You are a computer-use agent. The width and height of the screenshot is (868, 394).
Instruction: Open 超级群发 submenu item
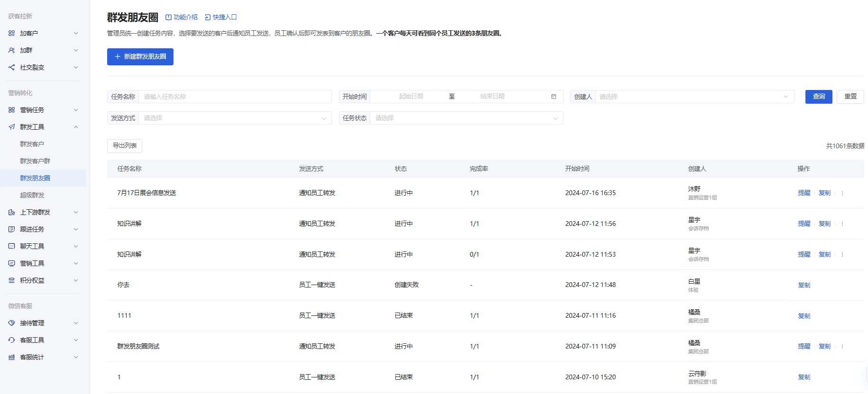coord(43,195)
